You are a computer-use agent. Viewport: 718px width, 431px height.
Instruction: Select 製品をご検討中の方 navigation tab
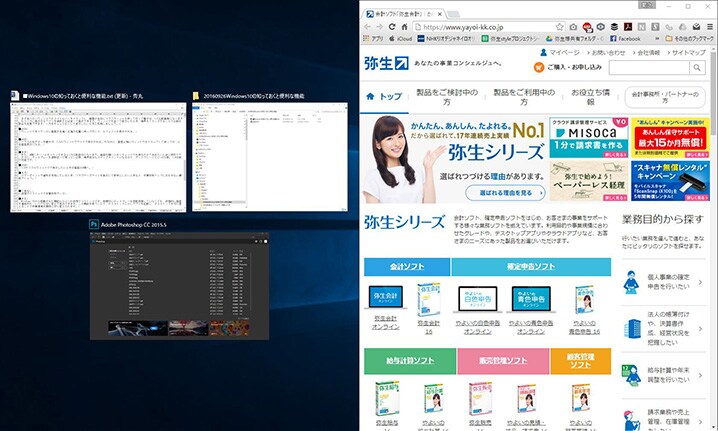tap(447, 97)
